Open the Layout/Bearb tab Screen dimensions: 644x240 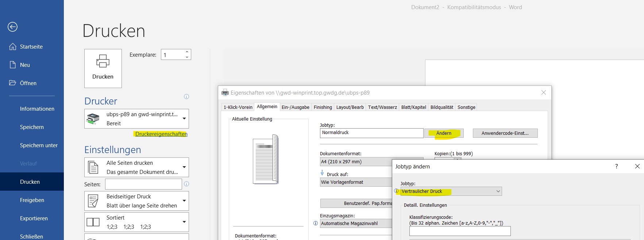pyautogui.click(x=350, y=107)
